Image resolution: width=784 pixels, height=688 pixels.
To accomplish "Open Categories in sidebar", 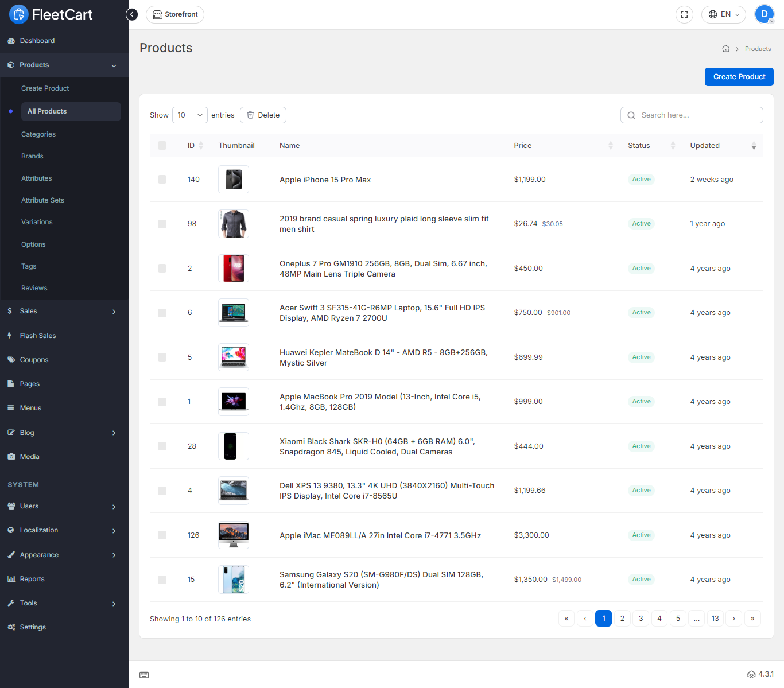I will tap(38, 134).
